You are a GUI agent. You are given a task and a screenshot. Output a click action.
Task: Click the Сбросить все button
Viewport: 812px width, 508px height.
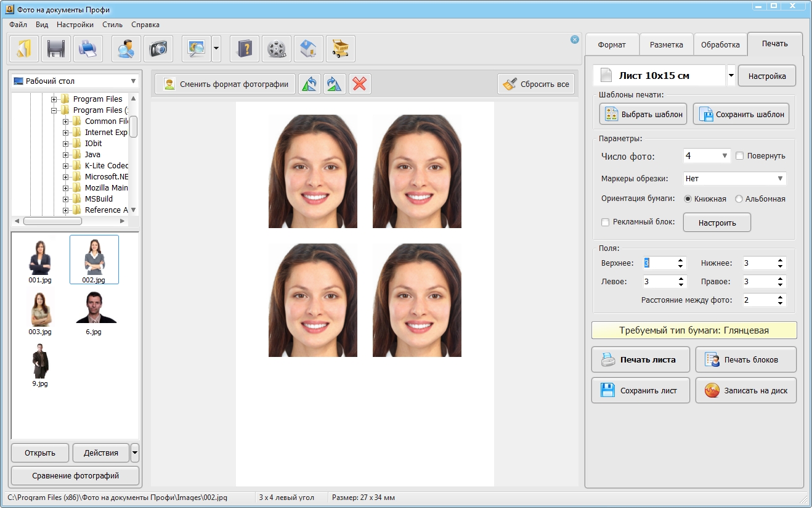pos(536,84)
